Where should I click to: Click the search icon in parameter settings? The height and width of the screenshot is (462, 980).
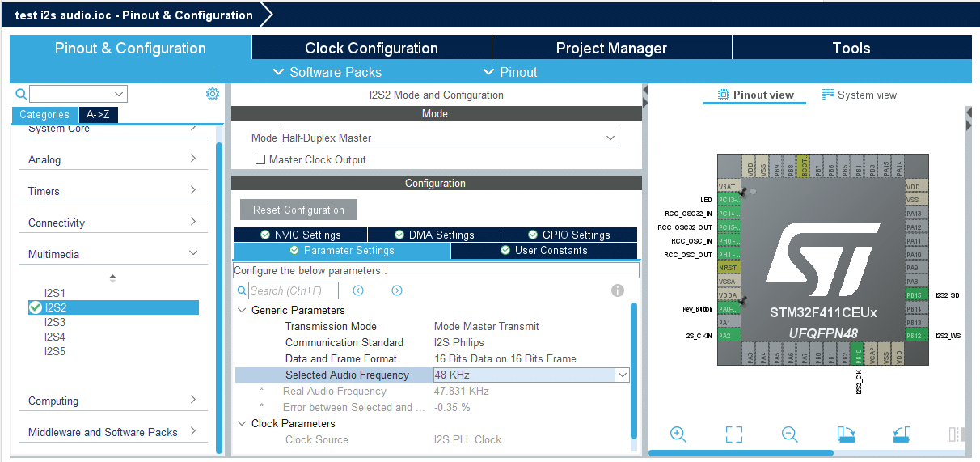point(242,290)
